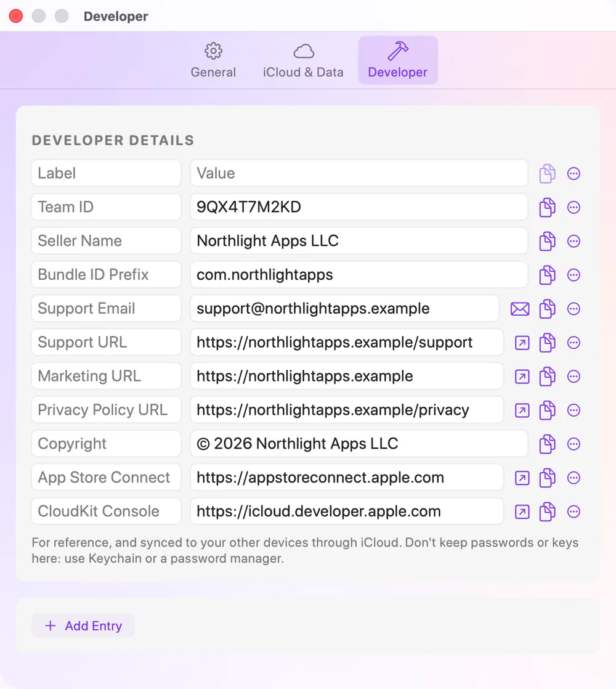
Task: Copy the App Store Connect URL
Action: [547, 478]
